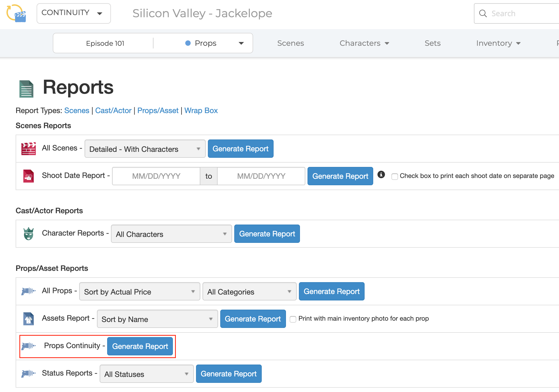Click the All Props gun icon
The image size is (559, 392).
tap(29, 291)
